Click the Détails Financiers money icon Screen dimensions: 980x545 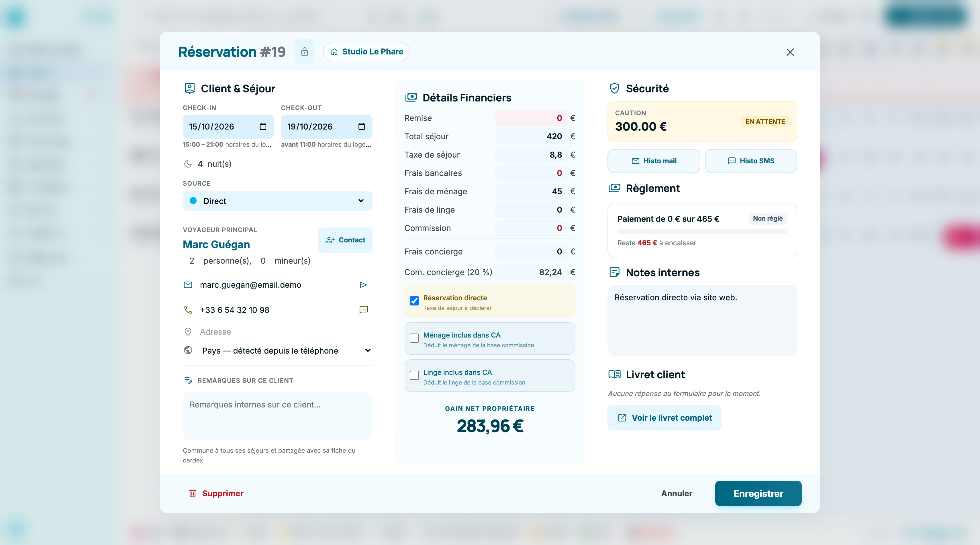[411, 97]
